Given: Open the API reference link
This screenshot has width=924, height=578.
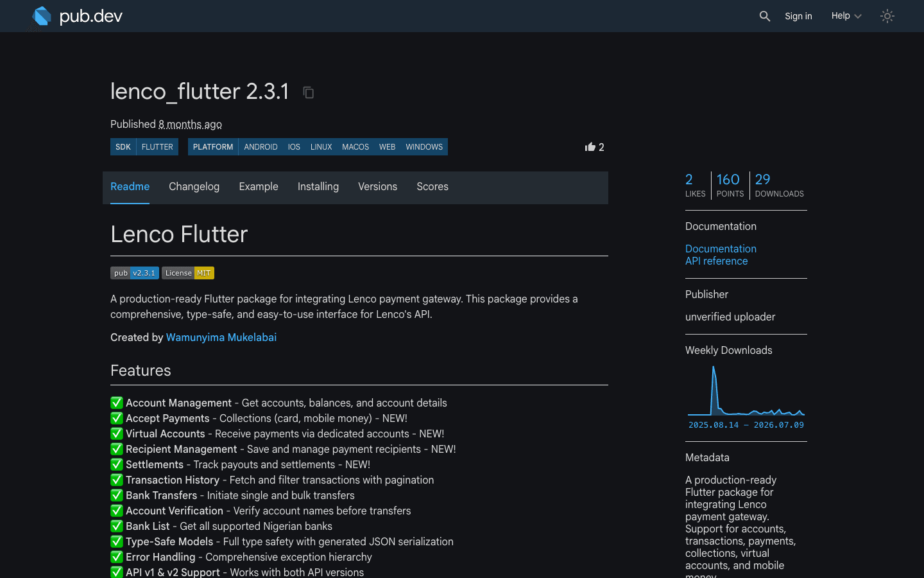Looking at the screenshot, I should point(716,261).
